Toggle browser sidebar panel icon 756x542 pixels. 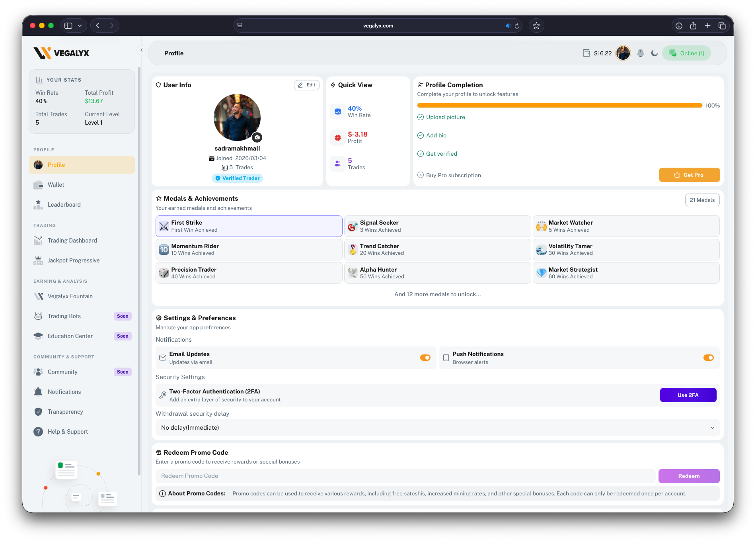68,25
